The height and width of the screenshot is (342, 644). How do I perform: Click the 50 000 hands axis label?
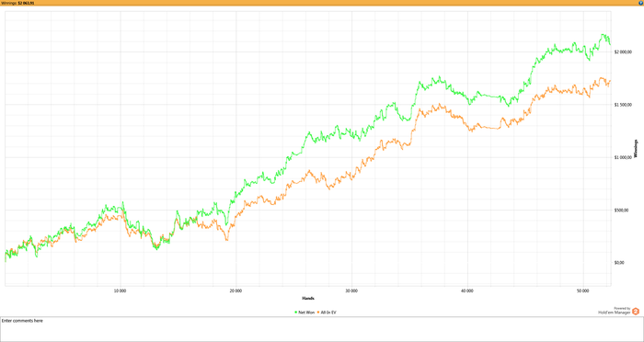[x=583, y=291]
